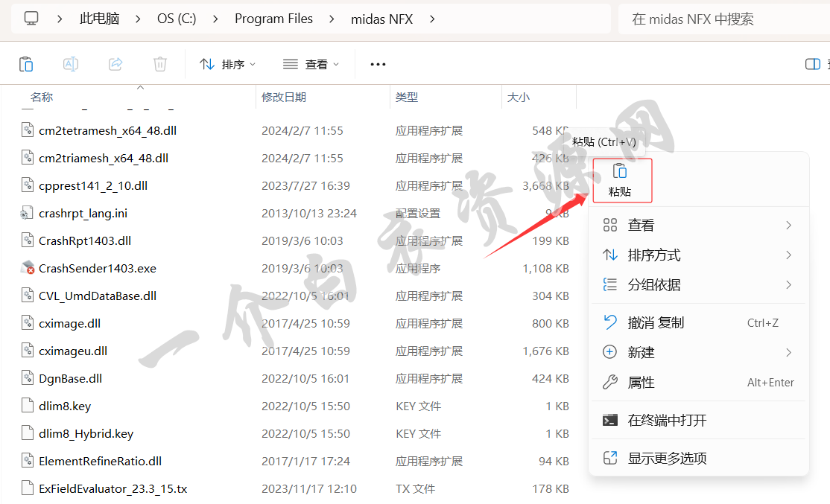Open the 查看 view dropdown in the toolbar
Screen dimensions: 830x504
311,64
